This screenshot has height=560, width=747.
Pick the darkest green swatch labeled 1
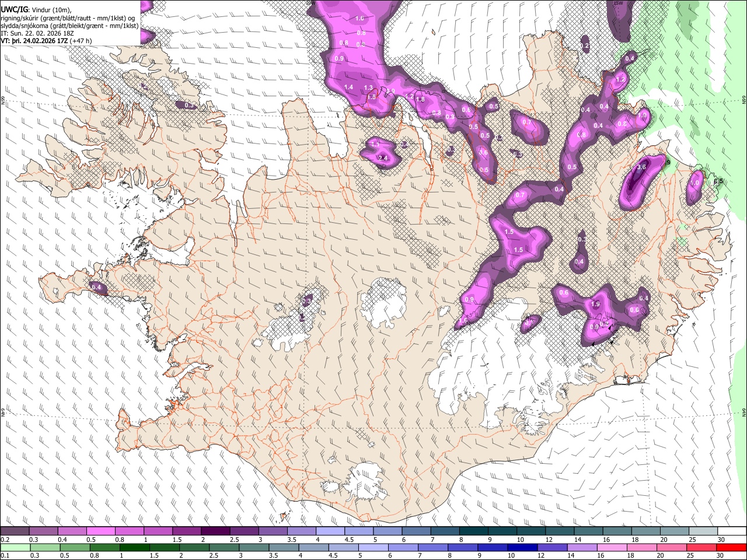point(134,548)
